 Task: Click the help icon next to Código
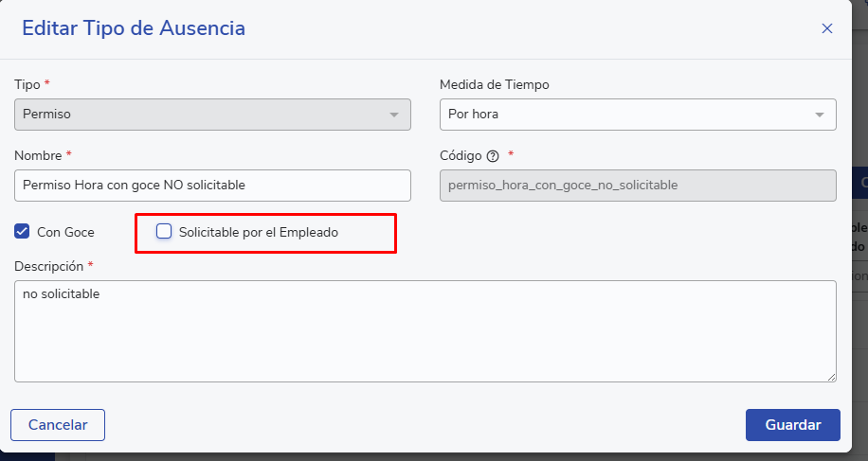pyautogui.click(x=493, y=156)
